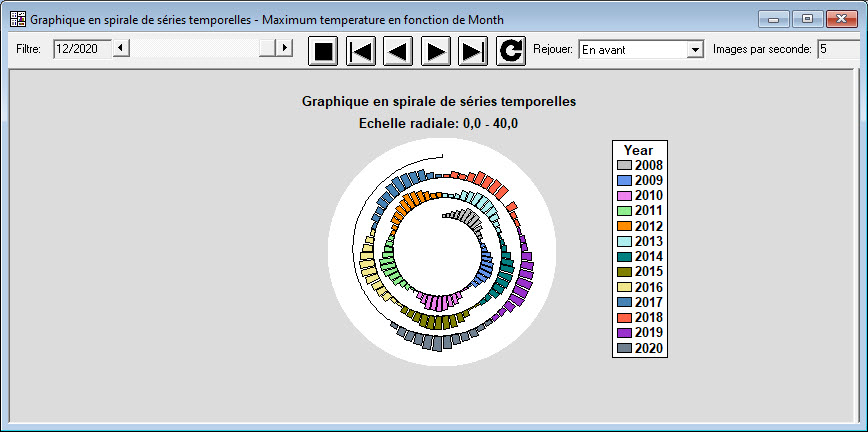Screen dimensions: 868x432
Task: Click the 2012 orange legend swatch
Action: click(x=624, y=227)
